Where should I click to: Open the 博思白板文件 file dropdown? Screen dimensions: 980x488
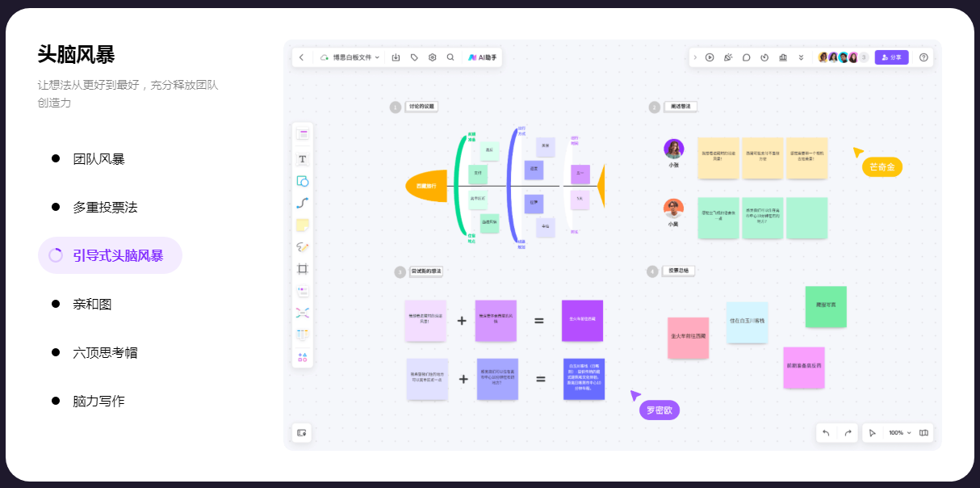[351, 57]
